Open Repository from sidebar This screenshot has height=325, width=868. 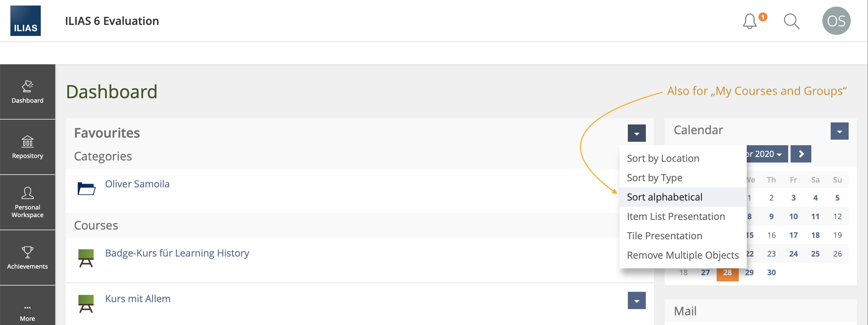tap(28, 147)
